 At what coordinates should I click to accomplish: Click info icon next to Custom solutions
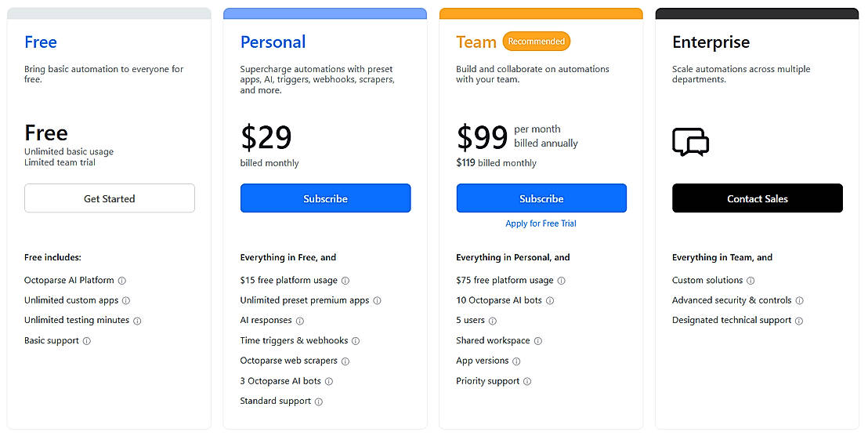[750, 281]
